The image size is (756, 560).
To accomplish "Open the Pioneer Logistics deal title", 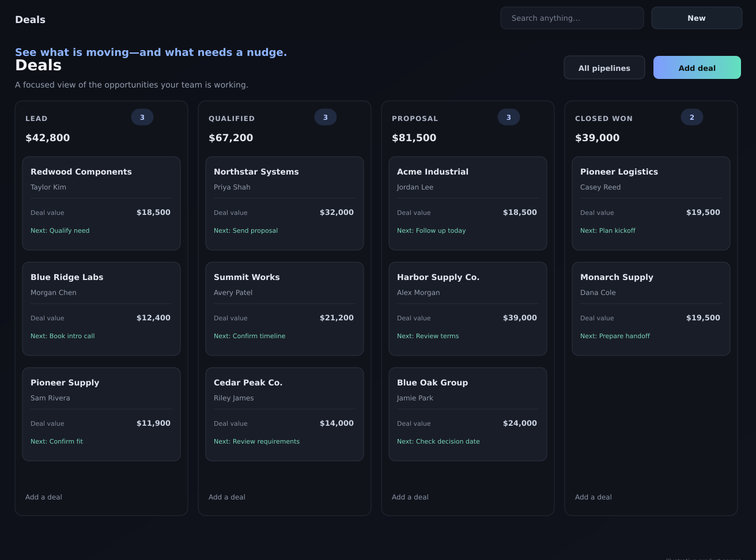I will 619,172.
